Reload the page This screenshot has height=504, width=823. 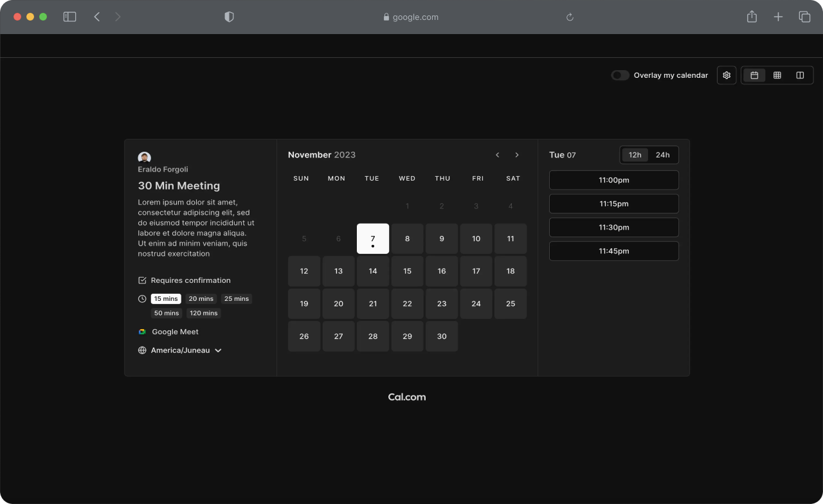pos(570,17)
